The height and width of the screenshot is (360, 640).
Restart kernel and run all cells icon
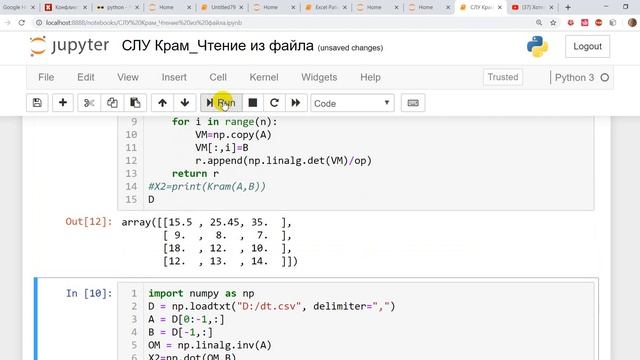click(x=296, y=103)
